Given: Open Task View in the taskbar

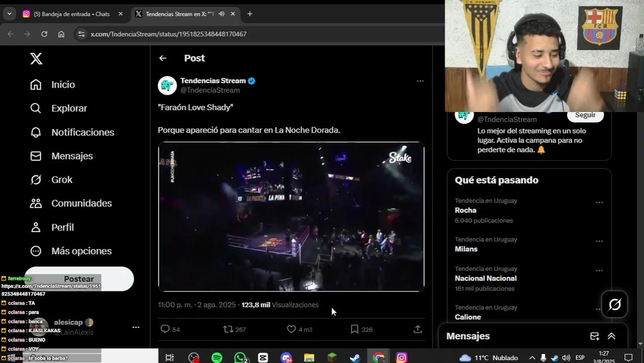Looking at the screenshot, I should (x=169, y=357).
